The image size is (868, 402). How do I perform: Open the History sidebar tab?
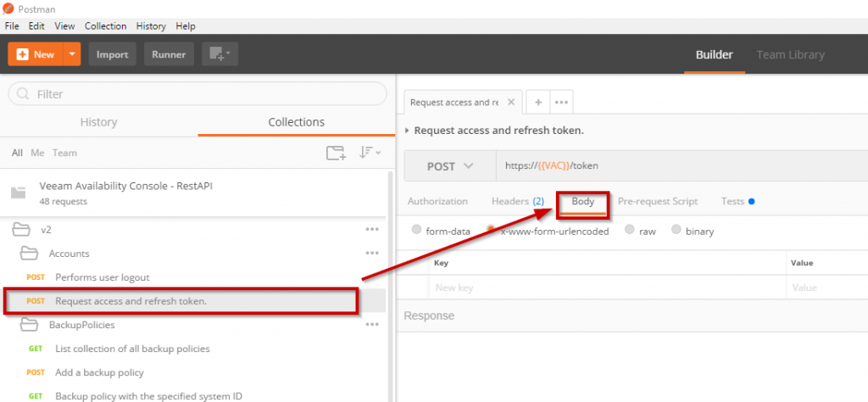98,122
